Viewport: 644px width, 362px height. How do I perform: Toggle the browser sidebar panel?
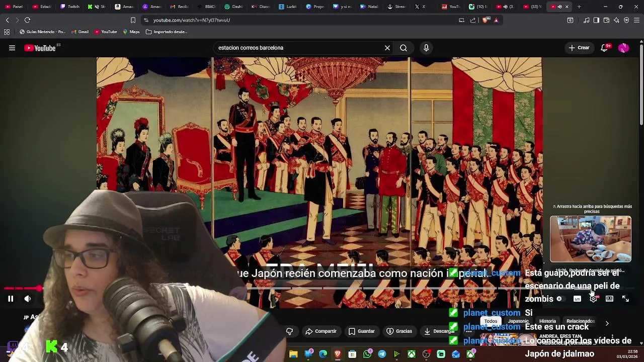(596, 20)
